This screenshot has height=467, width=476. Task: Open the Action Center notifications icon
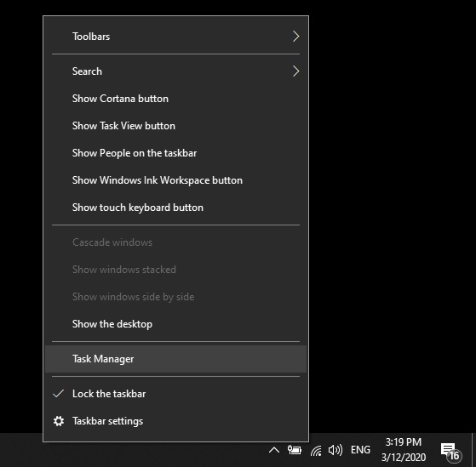coord(451,451)
